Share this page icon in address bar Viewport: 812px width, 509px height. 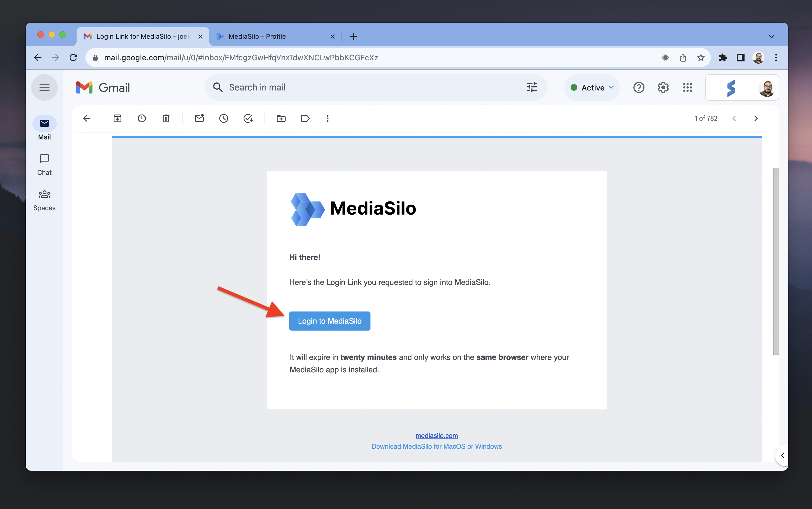(x=683, y=58)
